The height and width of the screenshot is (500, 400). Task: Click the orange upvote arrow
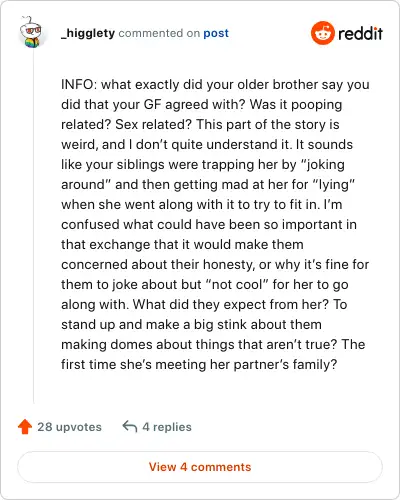pos(25,427)
